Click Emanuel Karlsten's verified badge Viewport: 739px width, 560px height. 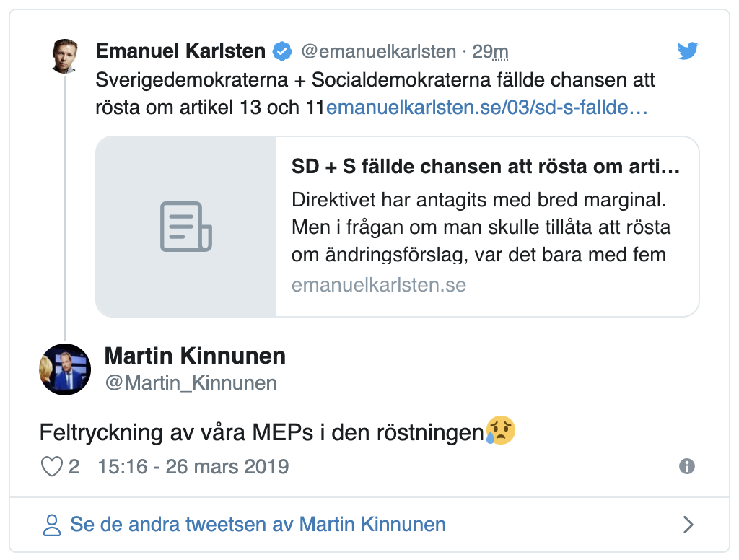pyautogui.click(x=282, y=51)
